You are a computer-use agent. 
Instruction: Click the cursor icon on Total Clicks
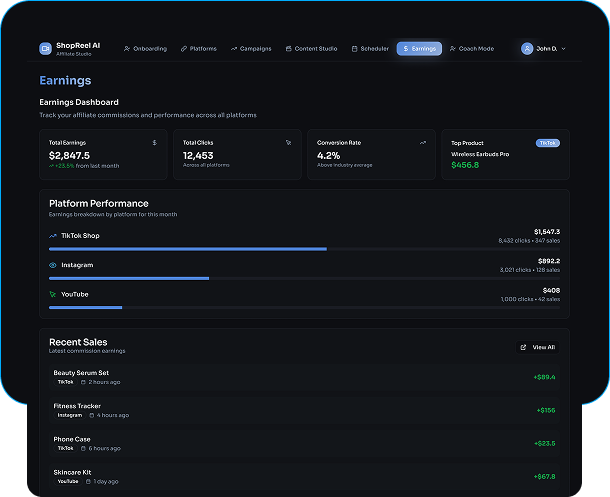[x=288, y=143]
